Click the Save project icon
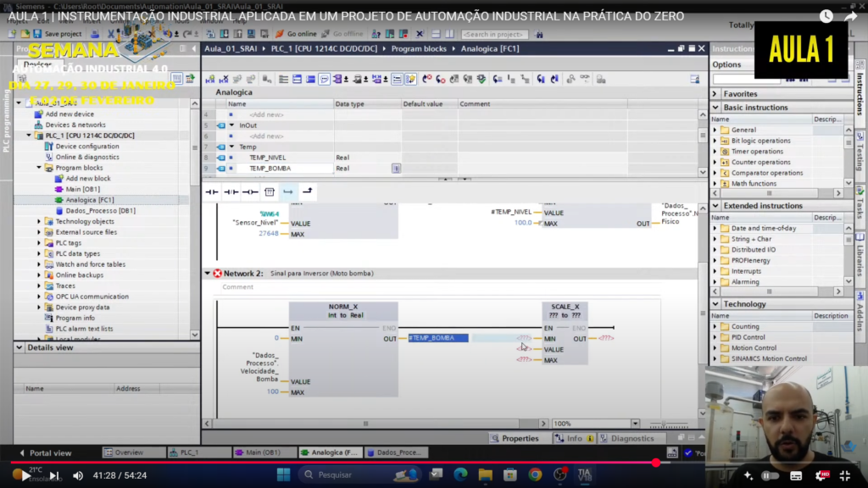The image size is (868, 488). click(x=37, y=34)
